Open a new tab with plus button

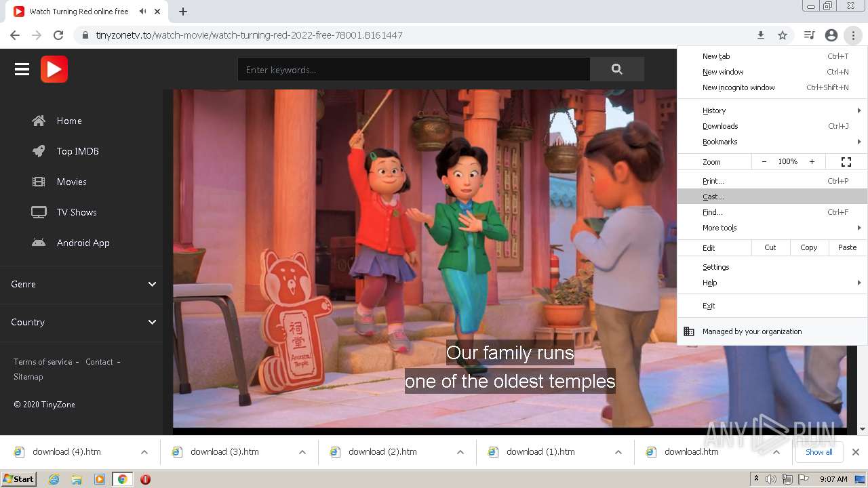coord(183,12)
